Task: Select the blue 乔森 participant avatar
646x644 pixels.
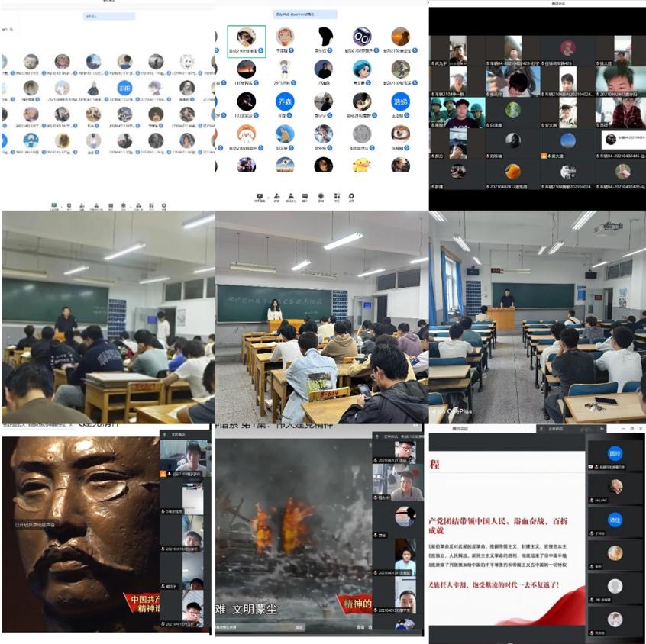Action: click(x=284, y=101)
